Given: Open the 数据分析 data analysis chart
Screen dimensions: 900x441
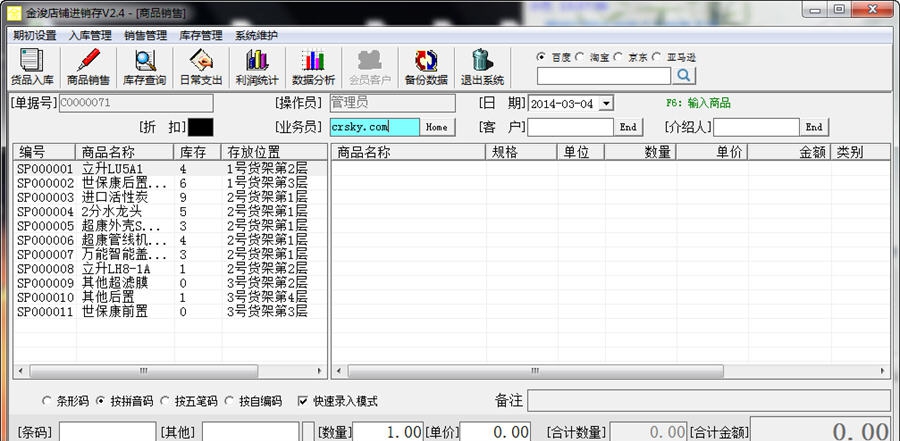Looking at the screenshot, I should (x=313, y=67).
